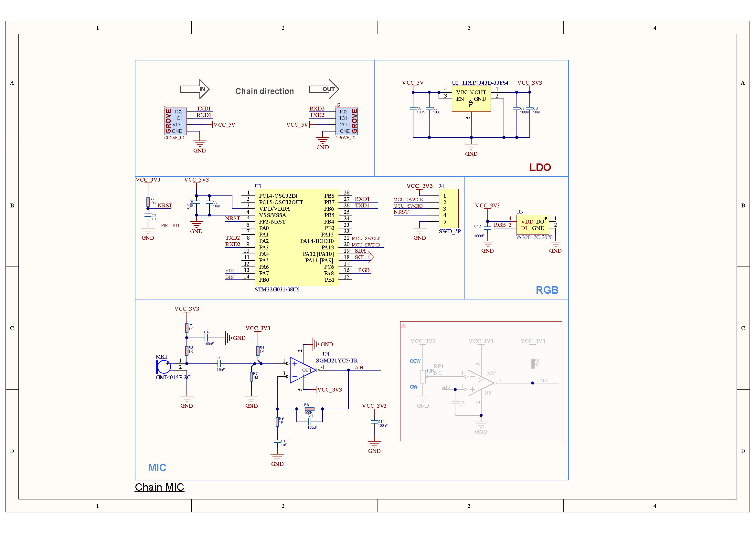Screen dimensions: 756x534
Task: Select the J1 GROVE connector symbol
Action: [176, 121]
